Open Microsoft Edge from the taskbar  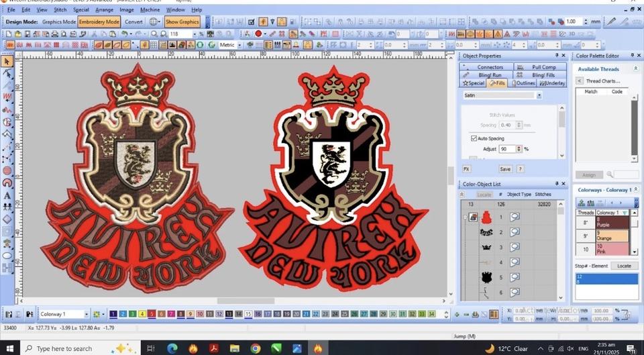[172, 348]
